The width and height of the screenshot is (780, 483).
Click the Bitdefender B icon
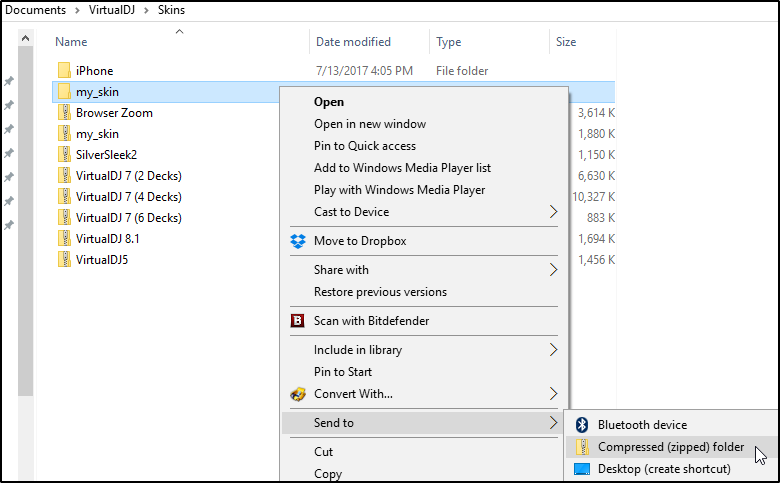297,320
